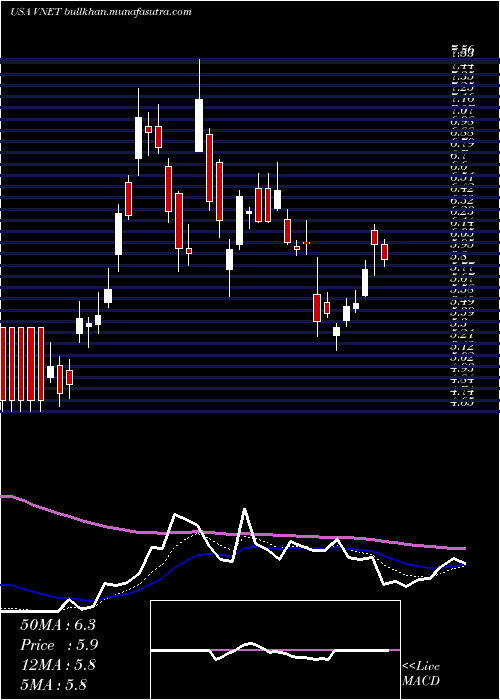Click the '5MA : 5.8' label
500x700 pixels.
pyautogui.click(x=53, y=684)
